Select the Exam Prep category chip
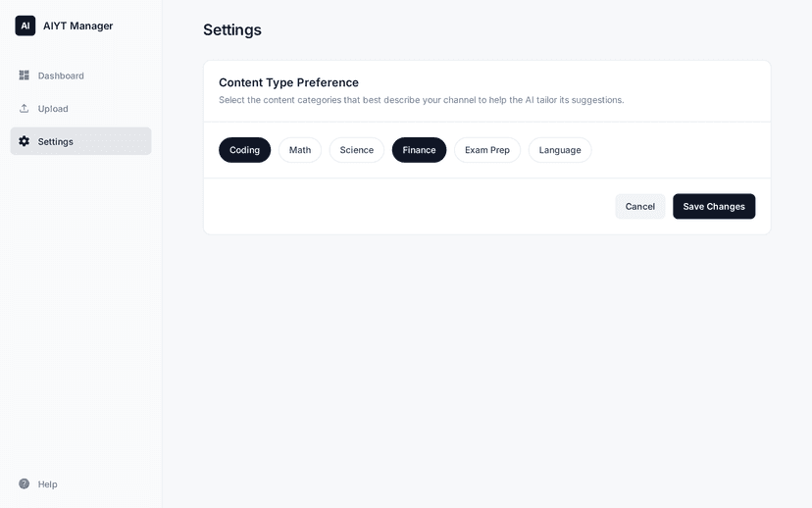This screenshot has width=812, height=508. click(487, 150)
